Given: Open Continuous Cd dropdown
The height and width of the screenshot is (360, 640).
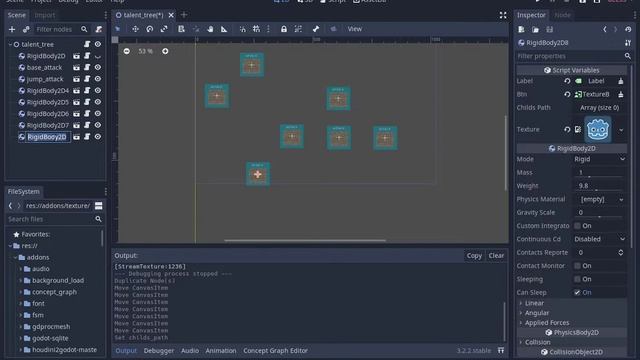Looking at the screenshot, I should click(599, 239).
